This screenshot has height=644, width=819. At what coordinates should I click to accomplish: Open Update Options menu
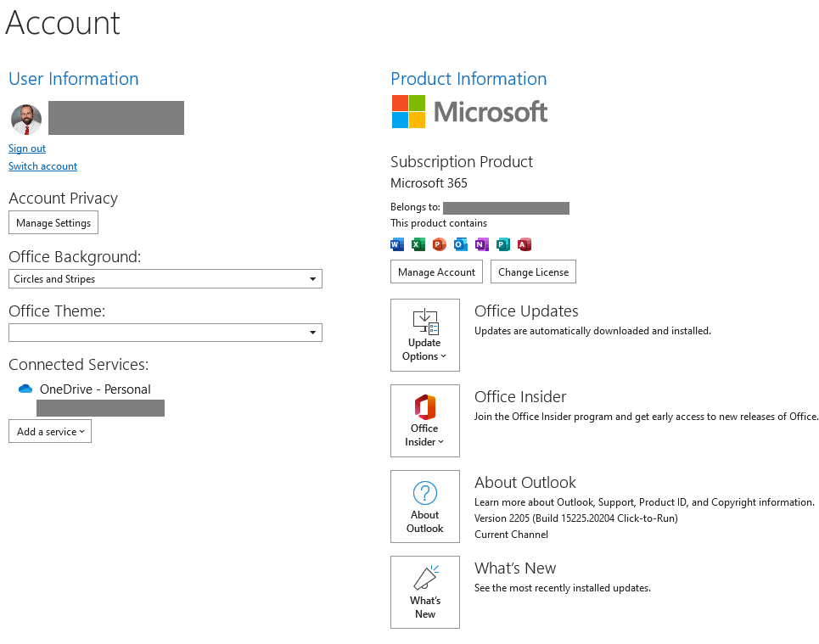pos(424,335)
